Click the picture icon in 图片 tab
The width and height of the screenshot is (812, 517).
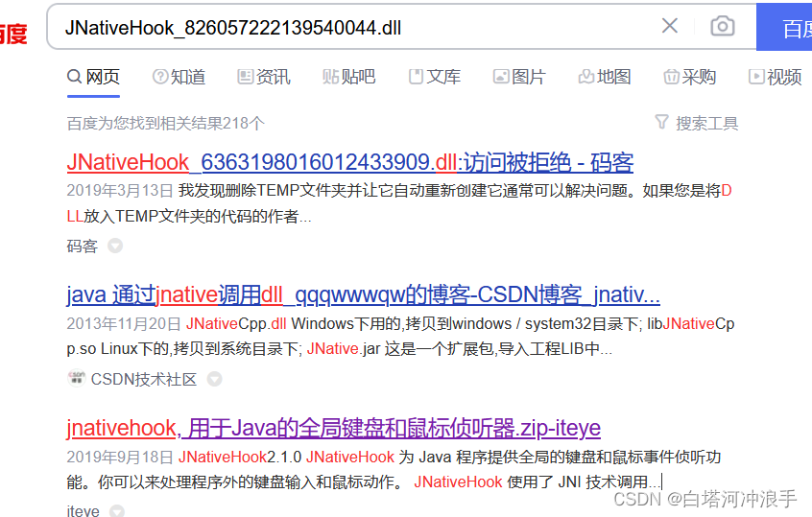coord(501,77)
